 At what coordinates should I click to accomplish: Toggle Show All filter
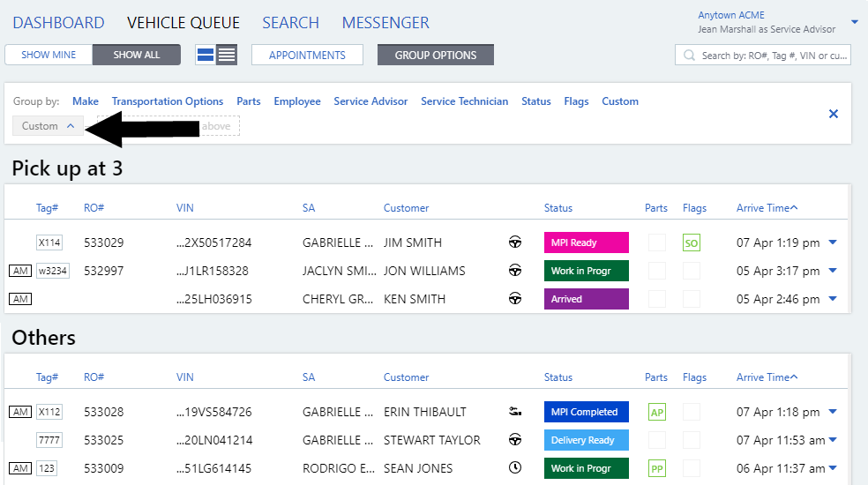coord(137,55)
